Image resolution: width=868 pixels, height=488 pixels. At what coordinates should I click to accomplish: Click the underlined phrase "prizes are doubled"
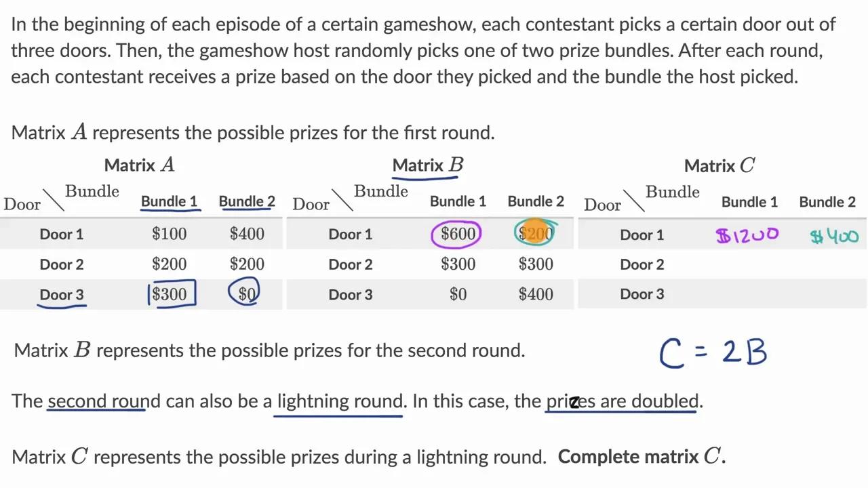(x=622, y=401)
